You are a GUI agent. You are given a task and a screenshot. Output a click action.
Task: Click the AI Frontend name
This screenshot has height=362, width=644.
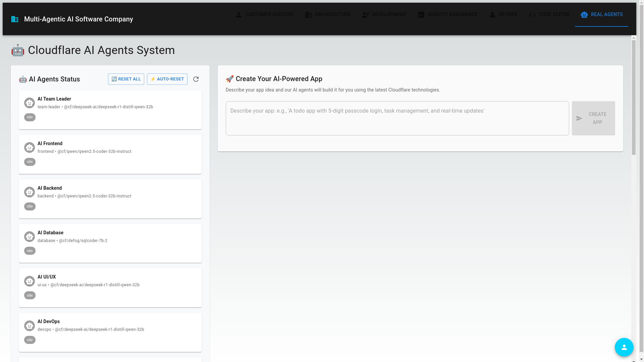[50, 143]
